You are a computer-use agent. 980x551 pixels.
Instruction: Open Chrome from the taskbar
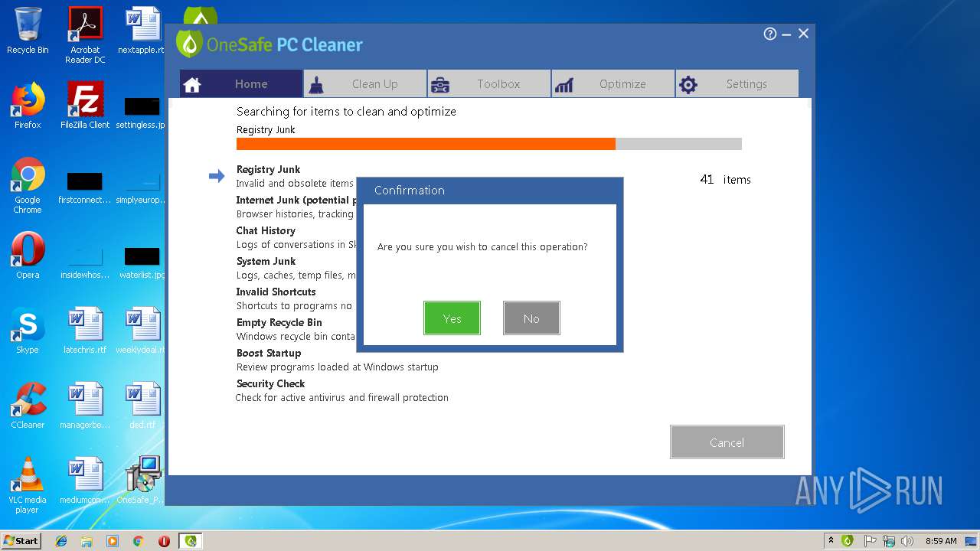(138, 541)
